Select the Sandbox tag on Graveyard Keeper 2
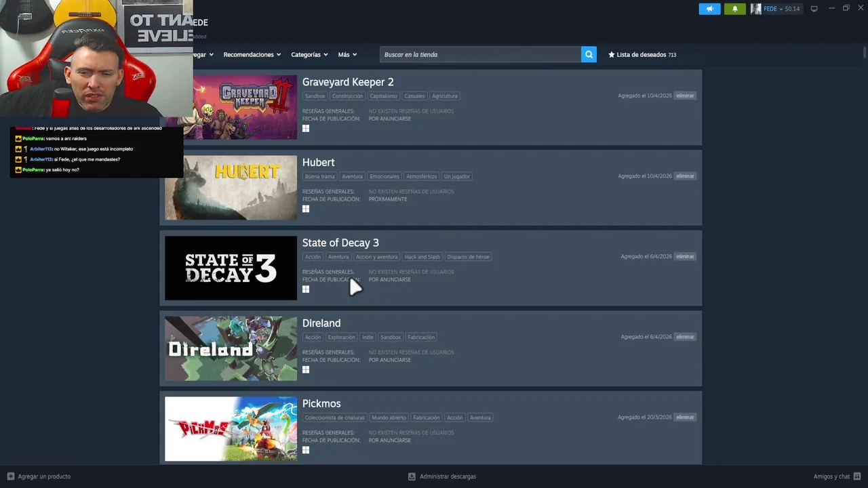The height and width of the screenshot is (488, 868). click(x=315, y=96)
